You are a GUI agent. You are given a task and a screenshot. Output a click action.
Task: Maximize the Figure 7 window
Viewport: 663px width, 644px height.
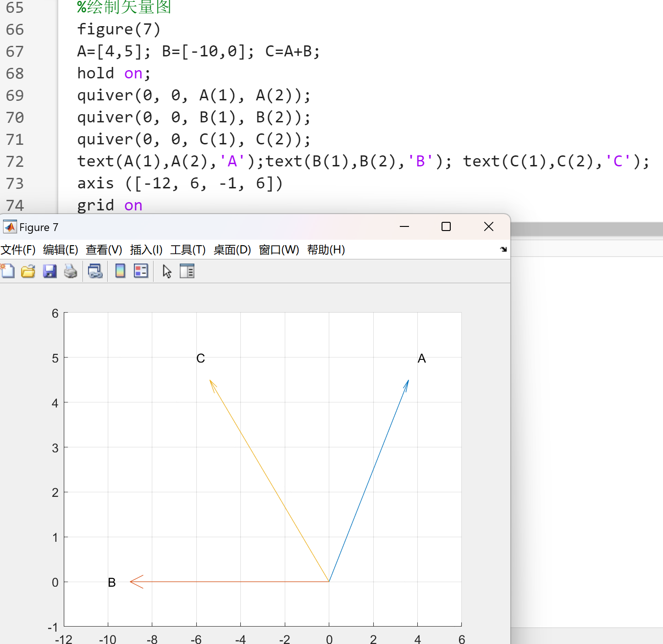(x=446, y=226)
